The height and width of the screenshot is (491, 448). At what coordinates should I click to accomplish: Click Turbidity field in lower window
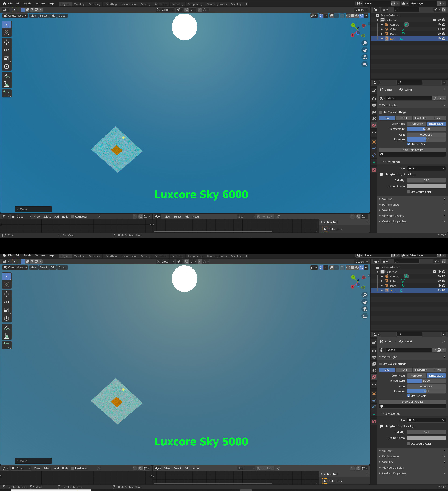(426, 432)
